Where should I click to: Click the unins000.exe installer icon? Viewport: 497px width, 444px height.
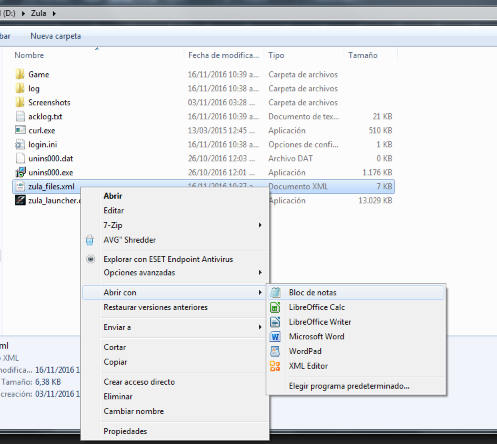pyautogui.click(x=20, y=172)
